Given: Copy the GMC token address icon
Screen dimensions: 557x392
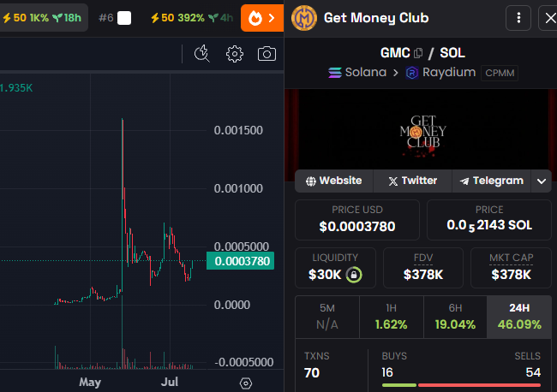Looking at the screenshot, I should click(x=418, y=53).
